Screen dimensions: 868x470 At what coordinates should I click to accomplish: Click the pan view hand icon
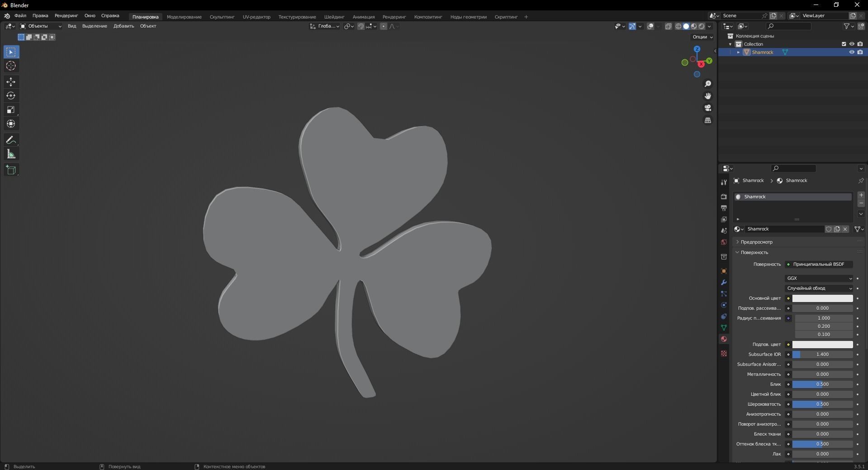[708, 96]
